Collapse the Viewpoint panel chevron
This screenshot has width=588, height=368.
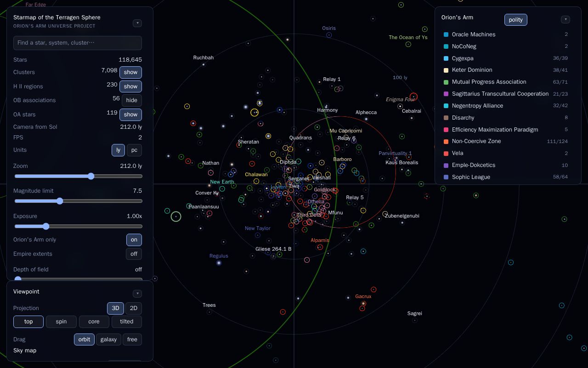pyautogui.click(x=137, y=293)
